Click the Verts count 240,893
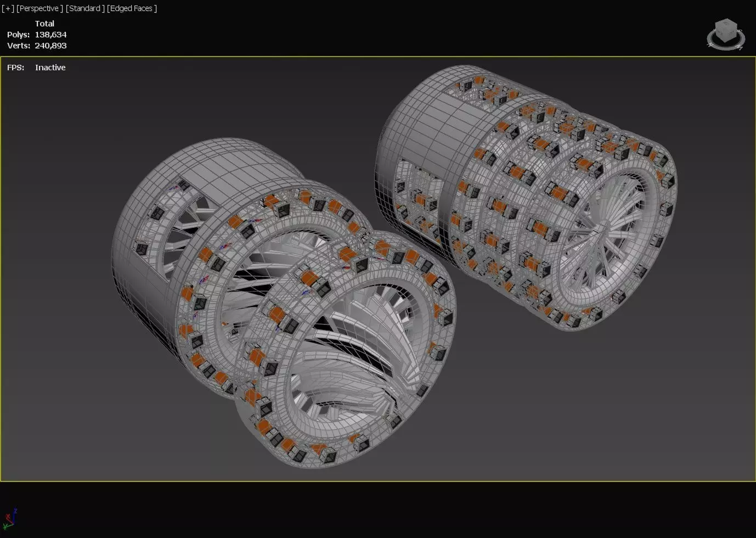The height and width of the screenshot is (538, 756). [50, 46]
